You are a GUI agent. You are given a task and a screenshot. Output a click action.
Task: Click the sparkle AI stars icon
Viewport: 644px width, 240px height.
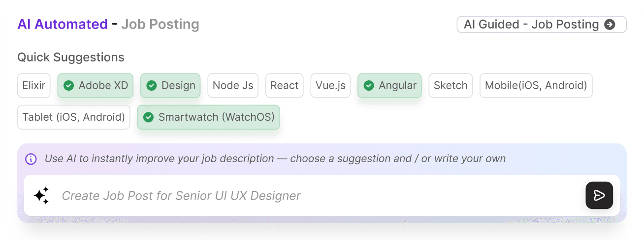pos(41,196)
